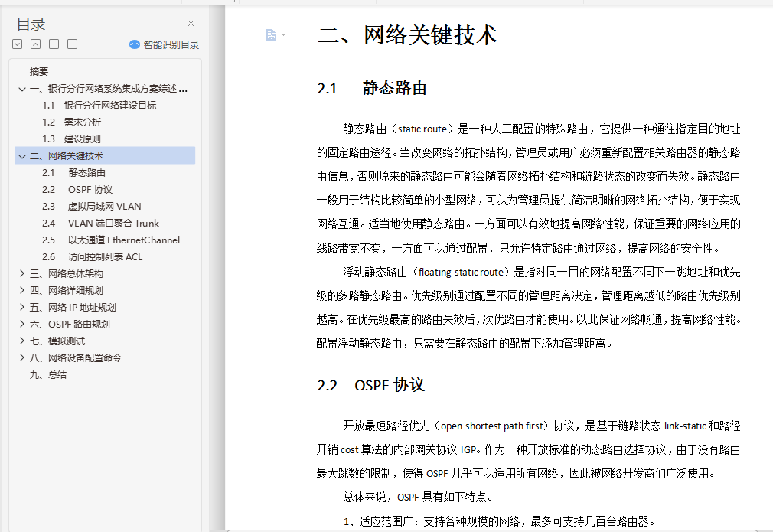Collapse the 一、银行分行网络系统集成方案综述 section
This screenshot has height=532, width=773.
pyautogui.click(x=21, y=90)
